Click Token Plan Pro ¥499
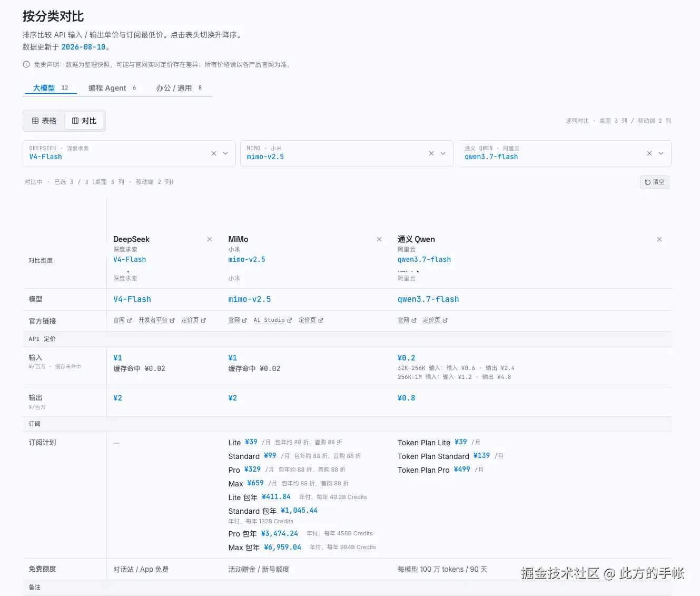 [462, 469]
